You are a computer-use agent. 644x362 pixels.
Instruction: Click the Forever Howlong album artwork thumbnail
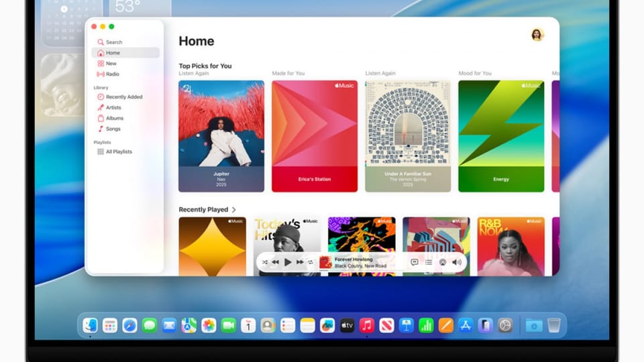pos(325,262)
